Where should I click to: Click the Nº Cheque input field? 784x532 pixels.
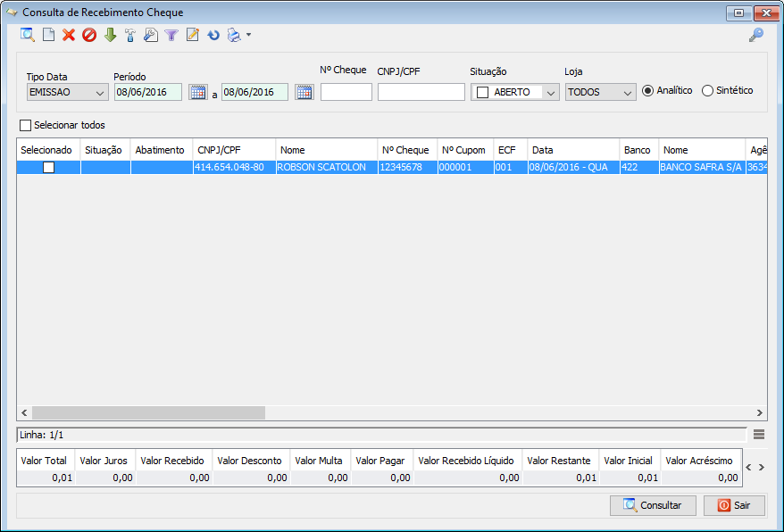pyautogui.click(x=346, y=92)
